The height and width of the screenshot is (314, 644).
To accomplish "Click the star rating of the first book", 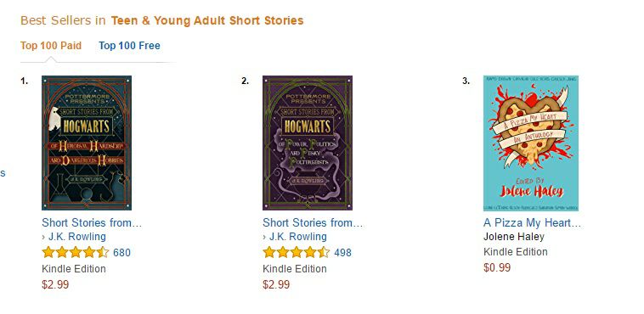I will tap(76, 252).
